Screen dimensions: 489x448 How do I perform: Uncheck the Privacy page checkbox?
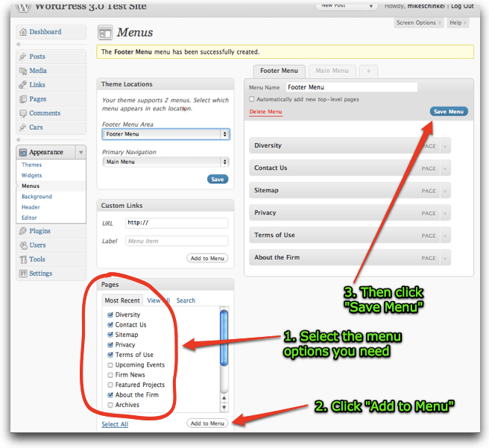pyautogui.click(x=110, y=344)
